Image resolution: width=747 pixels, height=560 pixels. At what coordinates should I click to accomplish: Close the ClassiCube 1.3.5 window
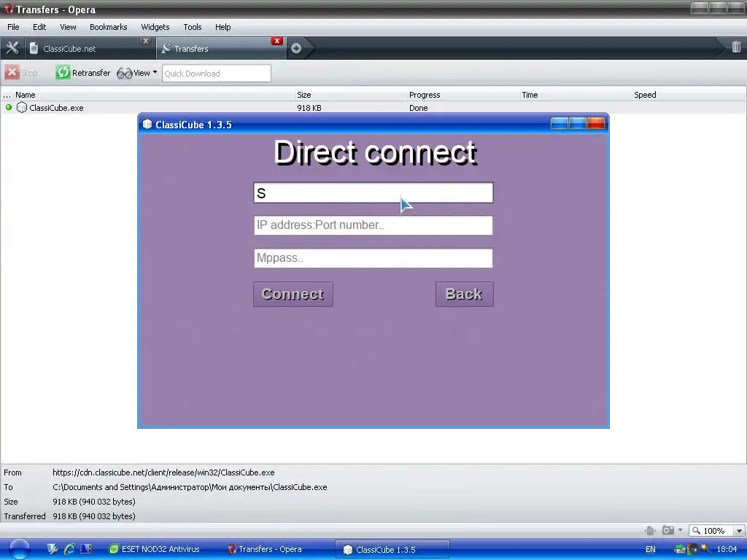click(x=596, y=124)
